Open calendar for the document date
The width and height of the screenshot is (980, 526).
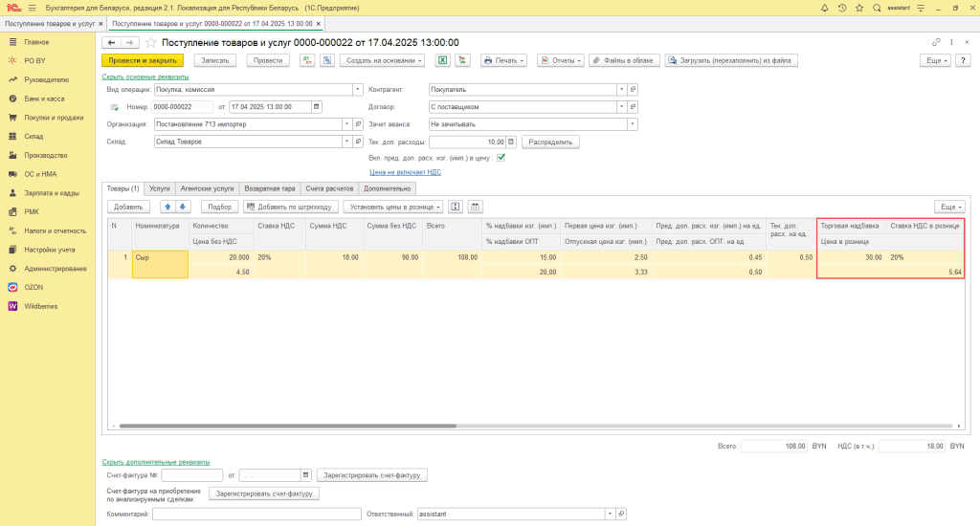click(x=316, y=107)
